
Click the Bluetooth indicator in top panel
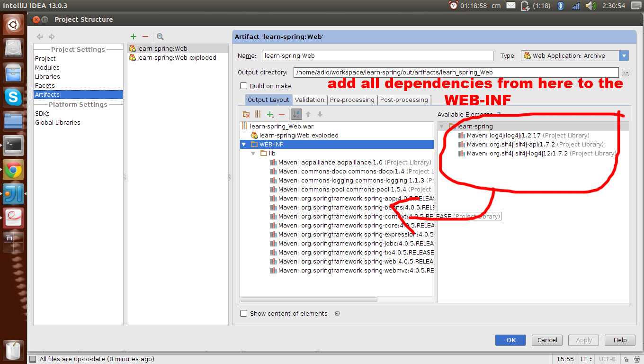[x=561, y=6]
